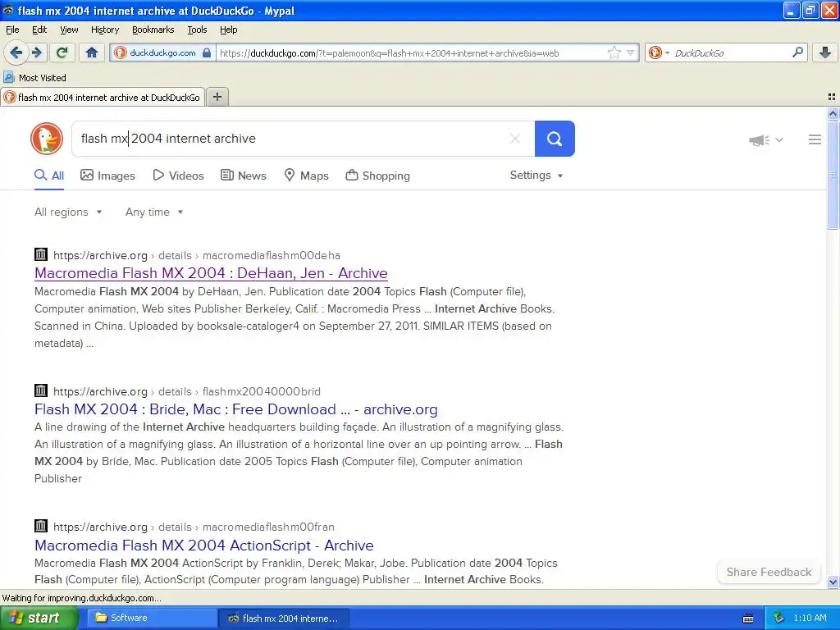Open the History menu
This screenshot has width=840, height=630.
click(x=105, y=30)
